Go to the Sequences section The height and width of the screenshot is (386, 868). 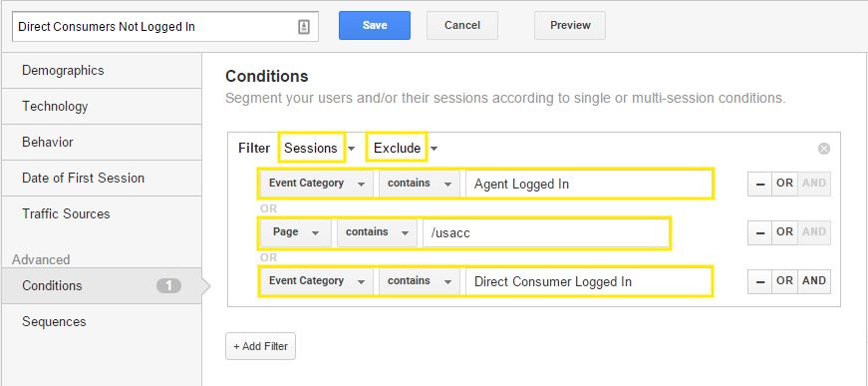(102, 322)
